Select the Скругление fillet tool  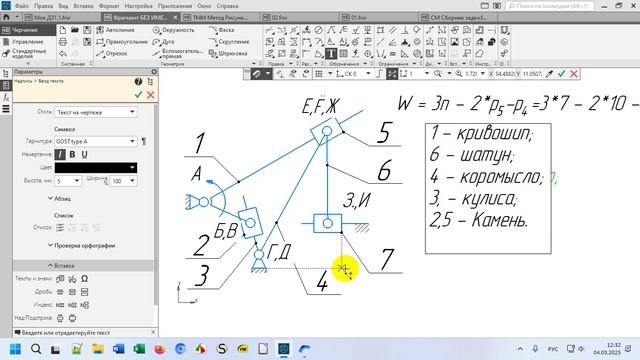229,42
